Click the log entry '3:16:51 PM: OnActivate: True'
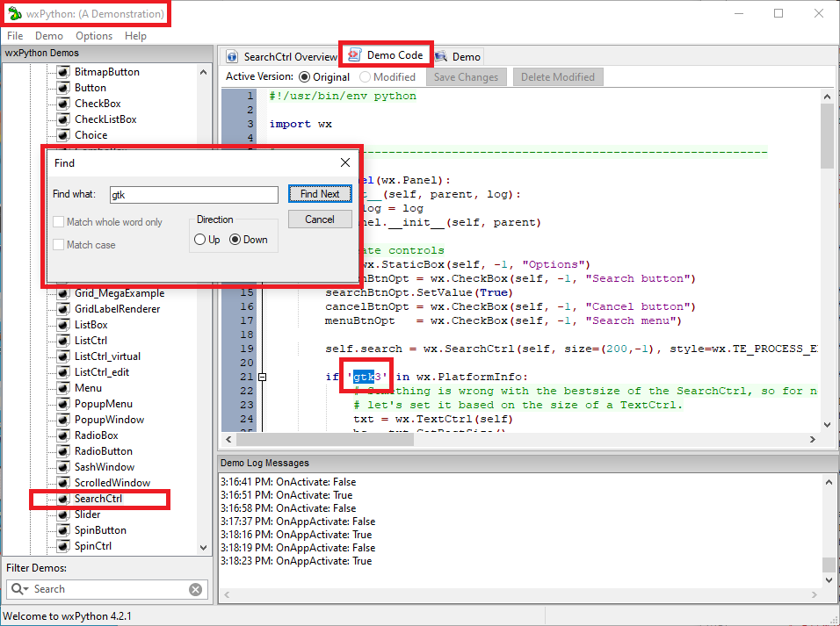Image resolution: width=840 pixels, height=626 pixels. pos(286,495)
